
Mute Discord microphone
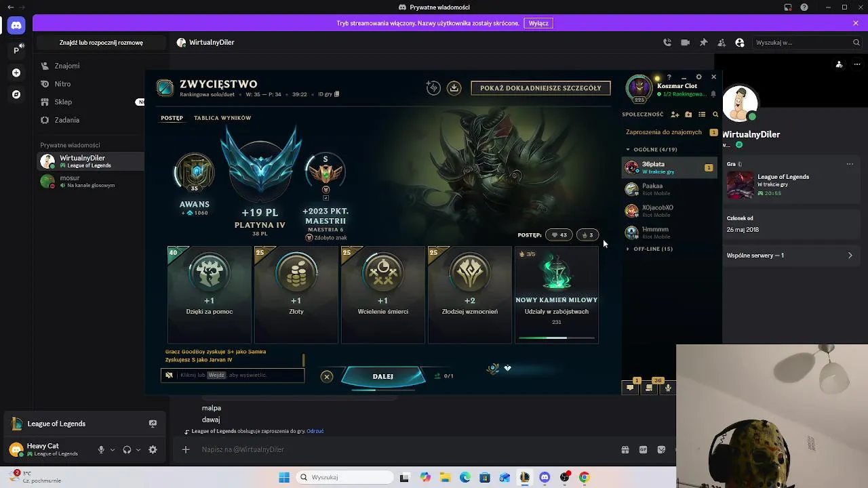[x=101, y=449]
